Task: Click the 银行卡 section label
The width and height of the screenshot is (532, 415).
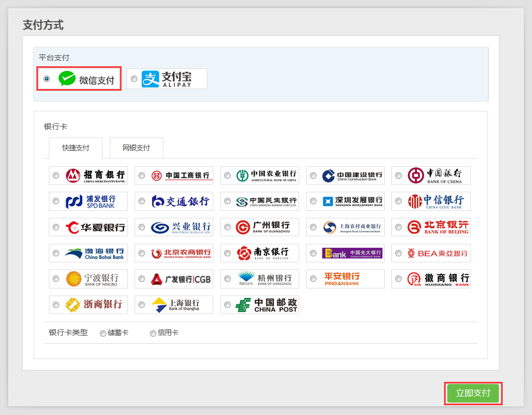Action: (x=55, y=127)
